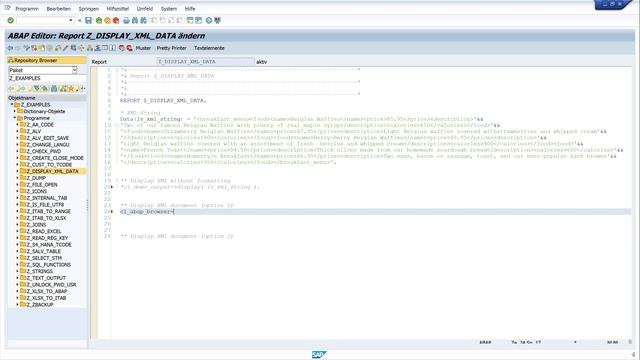
Task: Save the report with the disk icon
Action: point(88,20)
